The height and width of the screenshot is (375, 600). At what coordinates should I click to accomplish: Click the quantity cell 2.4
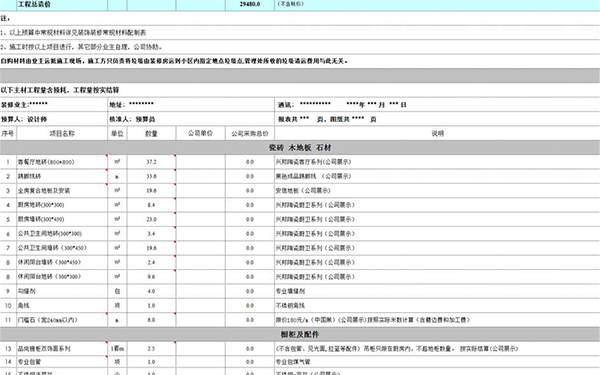tap(152, 262)
